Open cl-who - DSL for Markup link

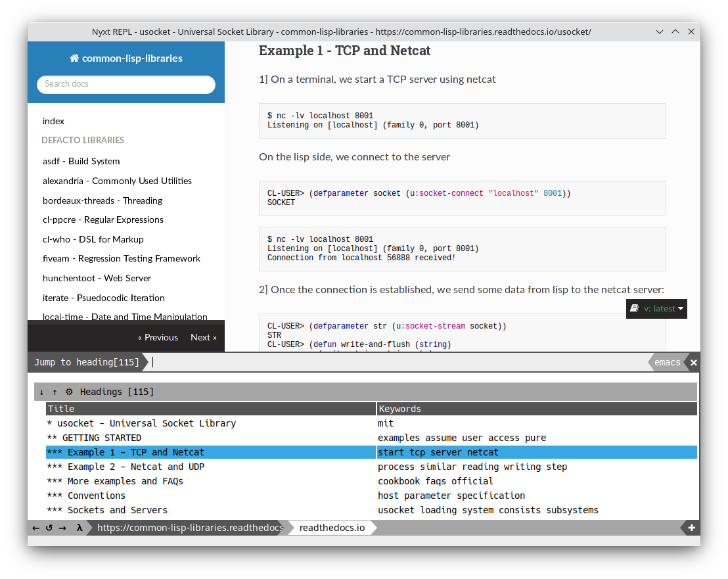(x=93, y=239)
